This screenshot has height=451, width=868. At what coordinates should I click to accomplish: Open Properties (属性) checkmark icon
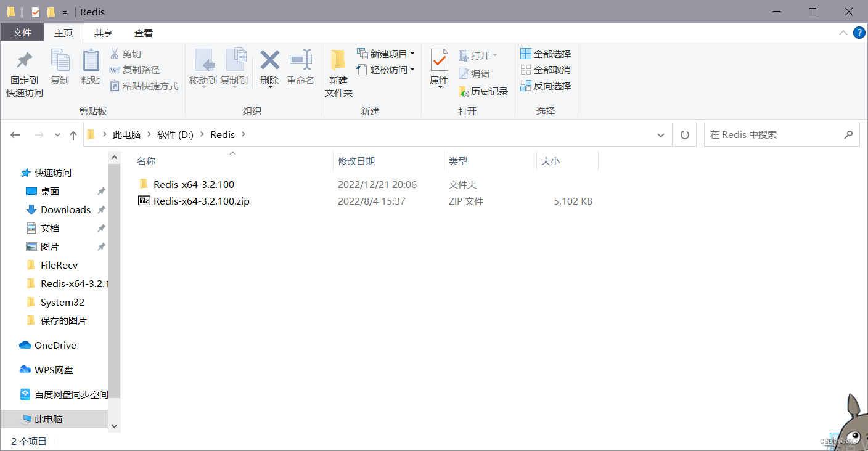point(439,60)
